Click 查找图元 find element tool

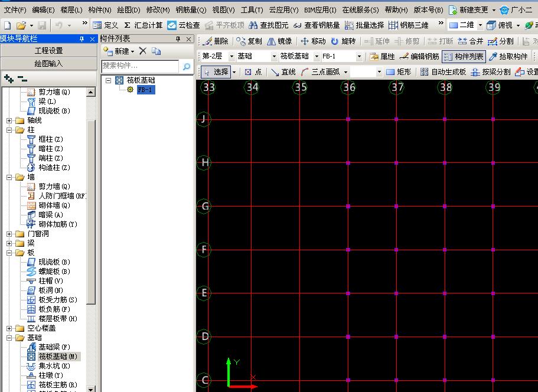pyautogui.click(x=269, y=25)
